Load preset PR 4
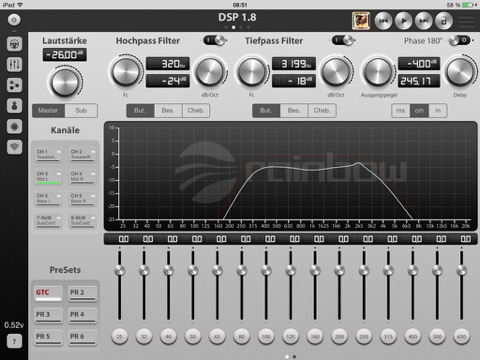This screenshot has height=360, width=480. tap(82, 316)
